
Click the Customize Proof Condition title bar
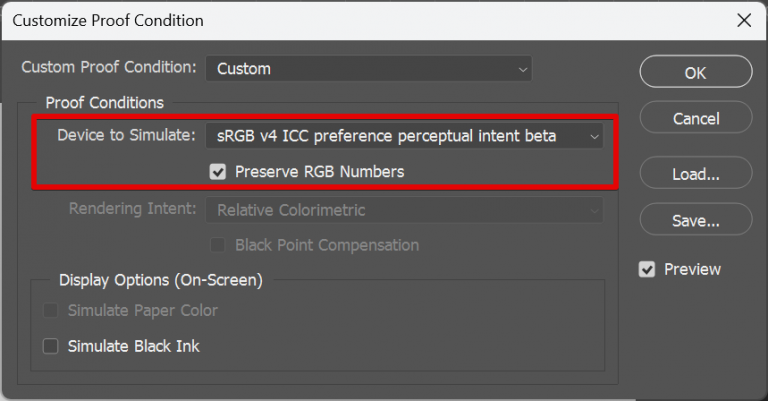point(300,20)
